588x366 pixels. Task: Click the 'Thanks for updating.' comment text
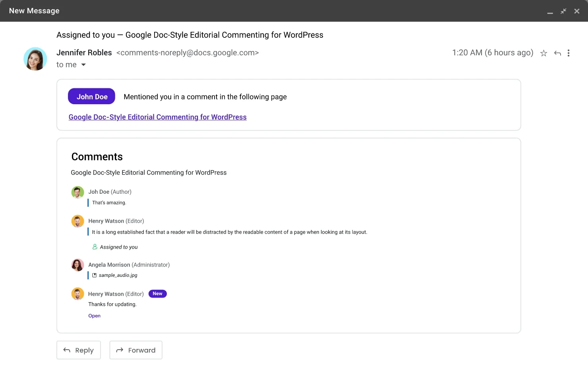[112, 304]
